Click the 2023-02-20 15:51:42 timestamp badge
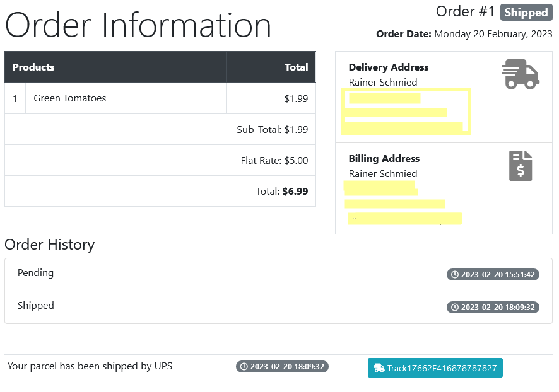Image resolution: width=559 pixels, height=392 pixels. pos(493,275)
